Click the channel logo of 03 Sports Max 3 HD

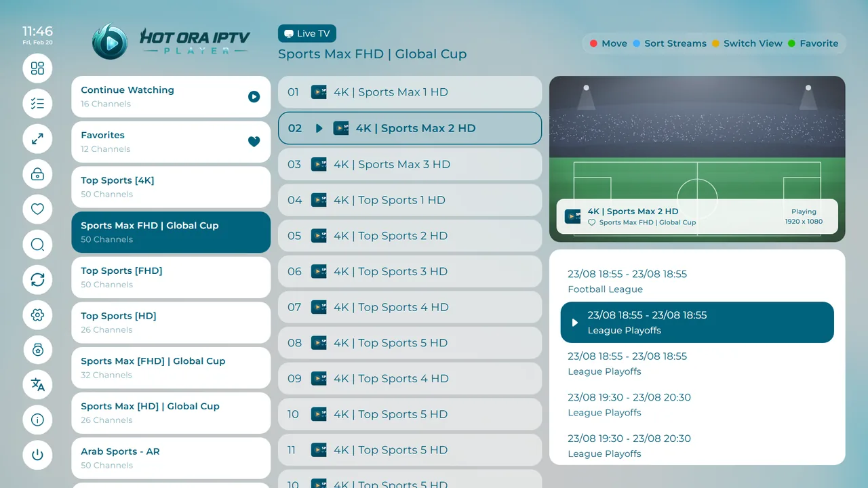(319, 164)
